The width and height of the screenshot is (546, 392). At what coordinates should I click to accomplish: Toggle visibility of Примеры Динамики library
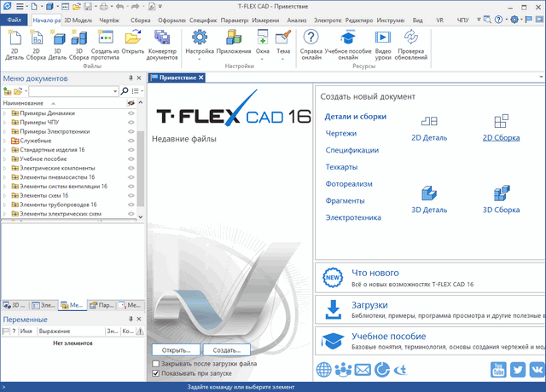131,112
